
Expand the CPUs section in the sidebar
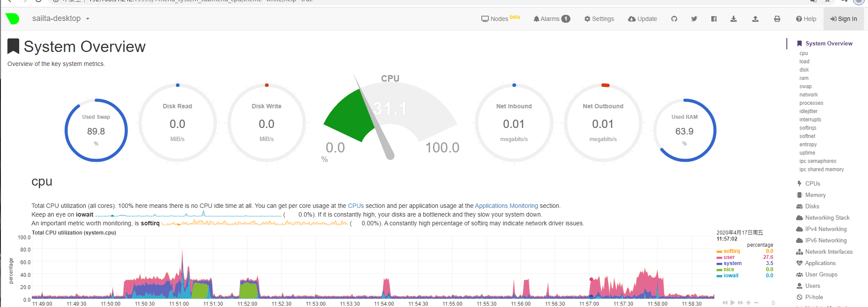(x=812, y=184)
